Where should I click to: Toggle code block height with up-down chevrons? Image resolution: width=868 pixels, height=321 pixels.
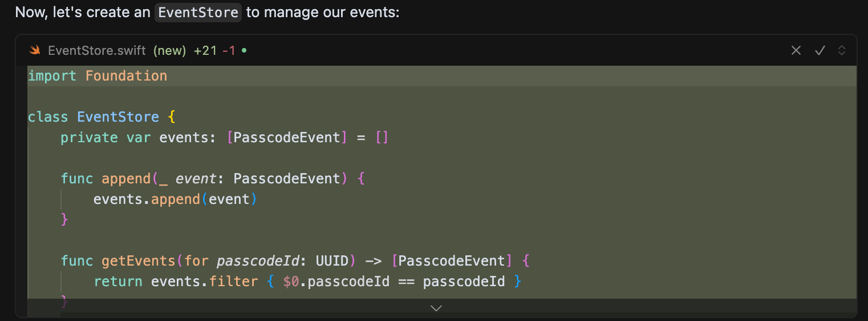tap(841, 50)
